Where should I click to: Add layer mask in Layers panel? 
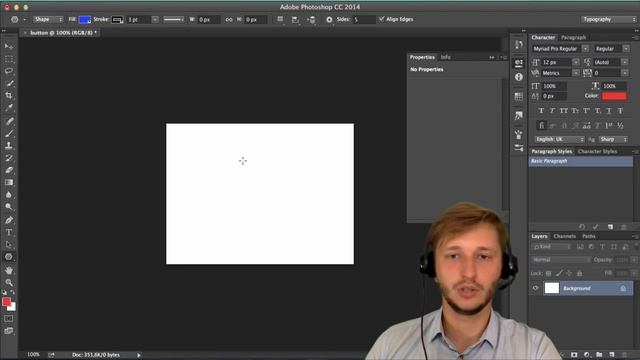coord(574,355)
